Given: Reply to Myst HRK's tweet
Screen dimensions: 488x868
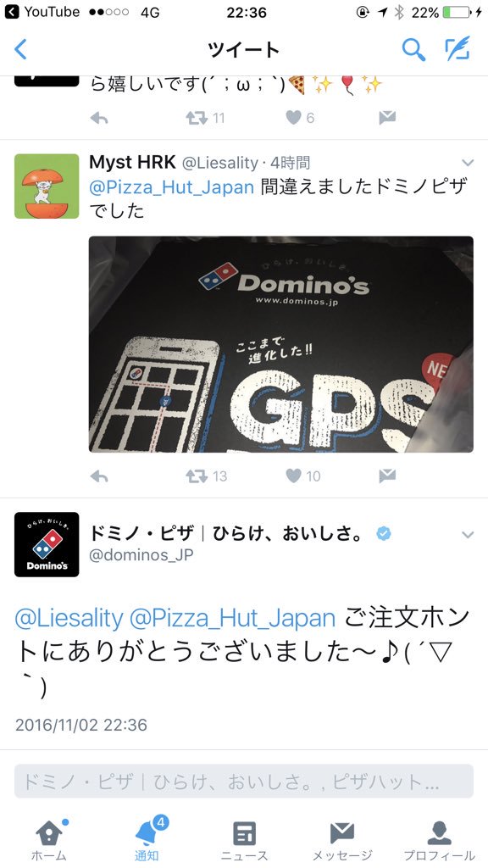Looking at the screenshot, I should click(99, 476).
